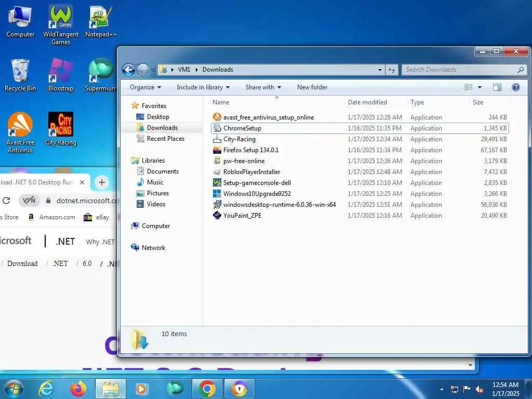The image size is (532, 399).
Task: Click the change view icon in Explorer
Action: 469,87
